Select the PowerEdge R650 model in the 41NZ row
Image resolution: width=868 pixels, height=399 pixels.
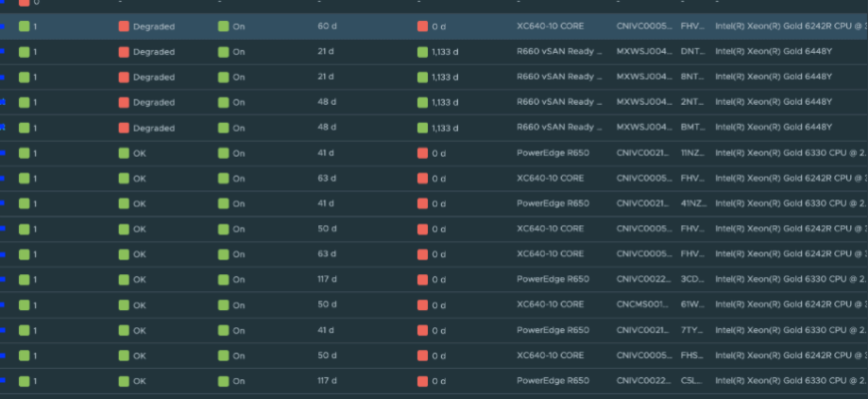click(552, 203)
